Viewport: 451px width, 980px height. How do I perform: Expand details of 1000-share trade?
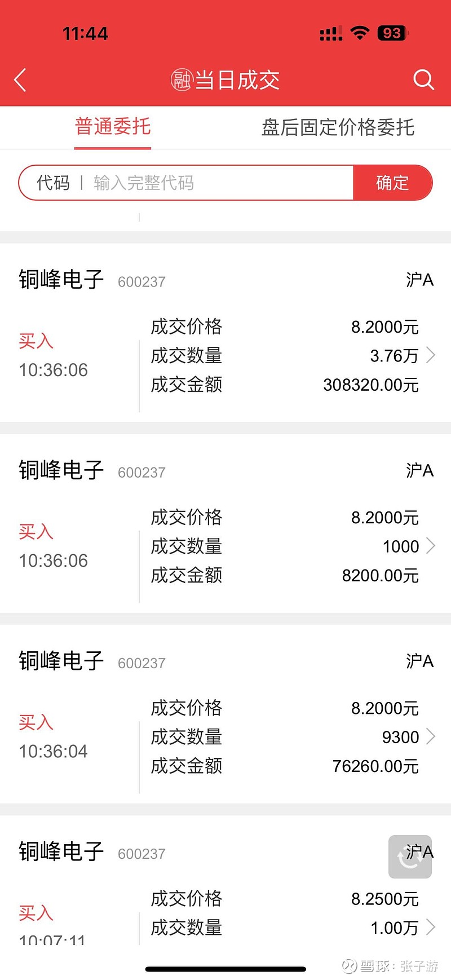click(431, 546)
